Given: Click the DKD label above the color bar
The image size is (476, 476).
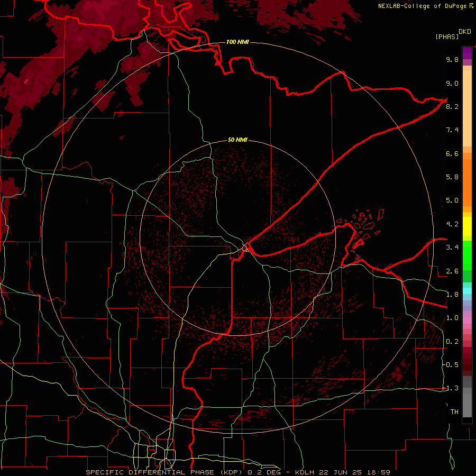Looking at the screenshot, I should coord(465,32).
